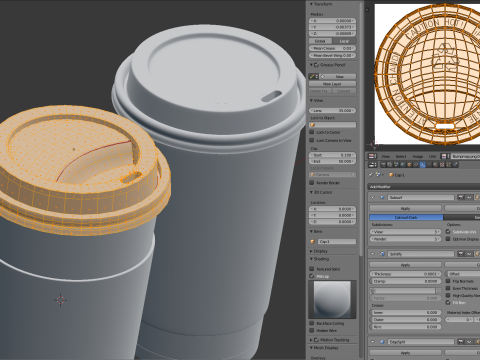This screenshot has height=360, width=480.
Task: Expand the Motion Tracking panel
Action: click(311, 340)
